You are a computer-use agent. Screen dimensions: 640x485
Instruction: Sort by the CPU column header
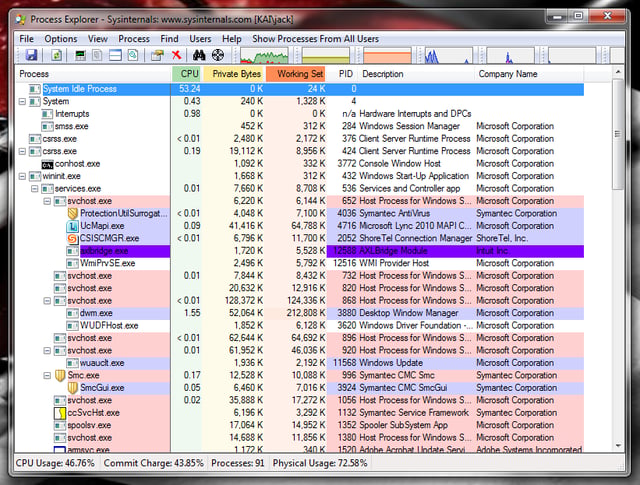coord(187,74)
